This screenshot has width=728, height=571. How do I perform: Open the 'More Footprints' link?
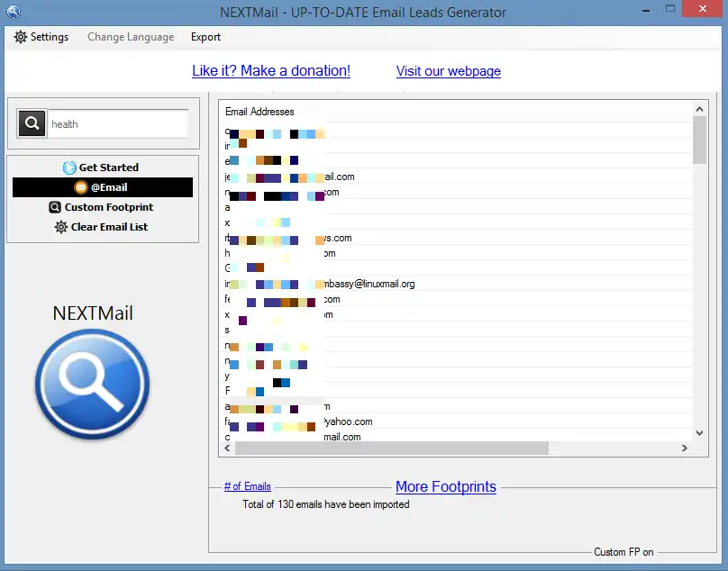(446, 486)
